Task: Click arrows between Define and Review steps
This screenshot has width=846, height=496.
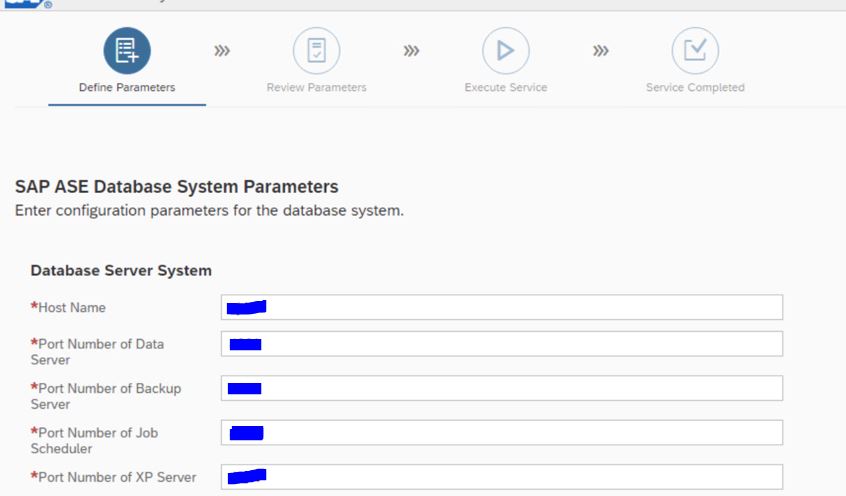Action: click(222, 51)
